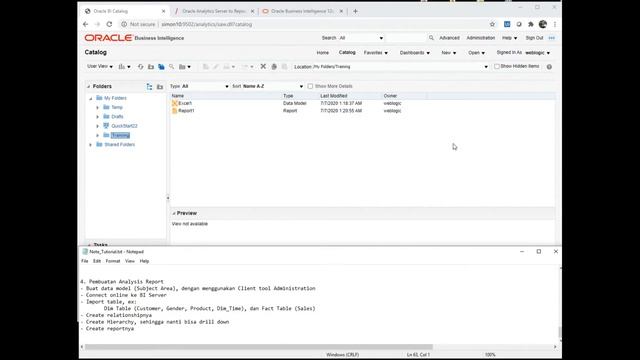Switch to the Oracle Analytics Server browser tab

[213, 11]
